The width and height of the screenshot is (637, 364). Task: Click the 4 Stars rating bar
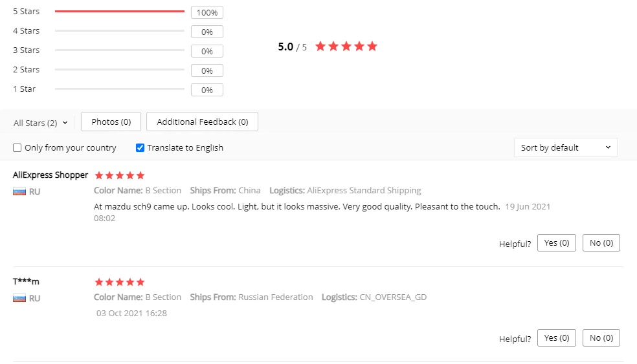click(x=120, y=31)
